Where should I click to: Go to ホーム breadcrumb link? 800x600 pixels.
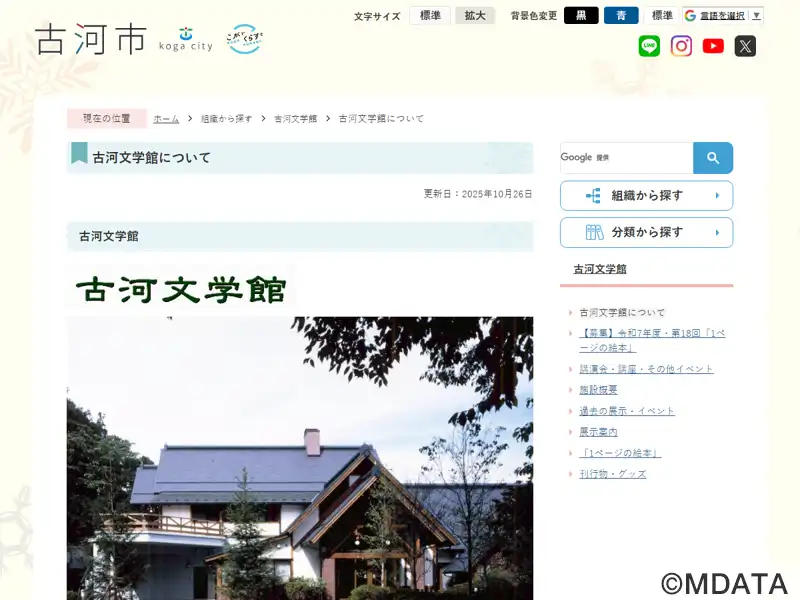click(166, 119)
